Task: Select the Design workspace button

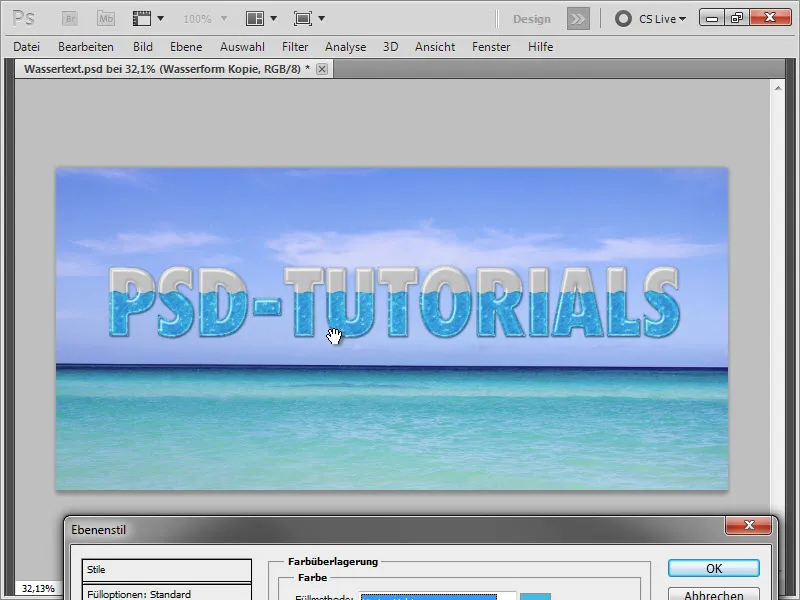Action: click(532, 19)
